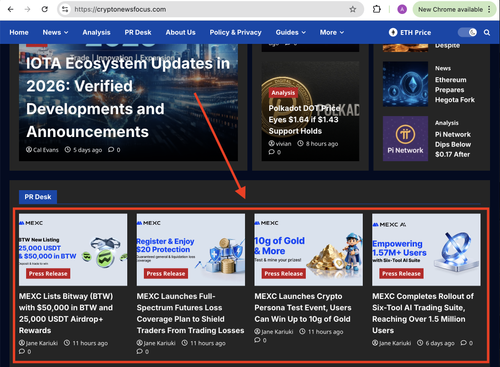The height and width of the screenshot is (367, 500).
Task: Click Press Release tag on Futures Loss card
Action: (166, 274)
